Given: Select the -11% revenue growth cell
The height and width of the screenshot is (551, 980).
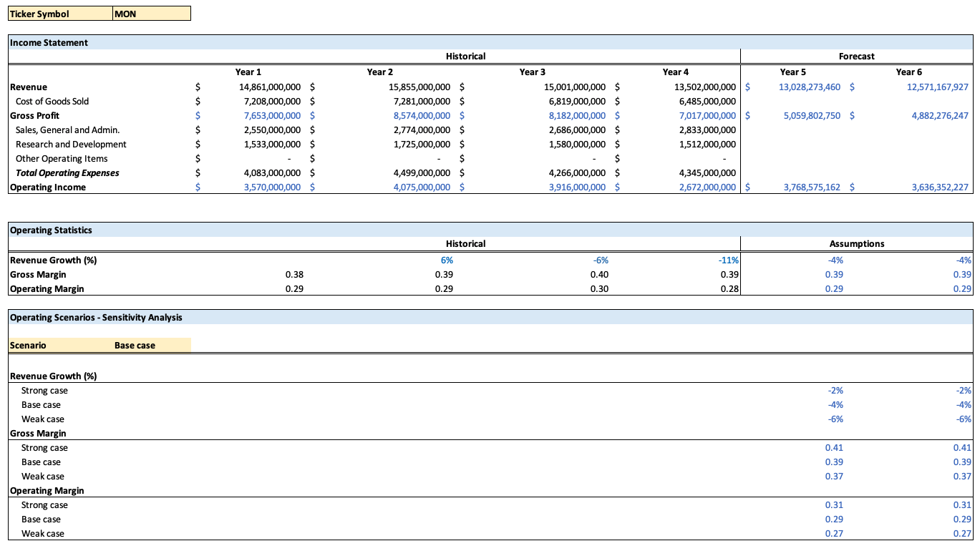Looking at the screenshot, I should (x=730, y=260).
